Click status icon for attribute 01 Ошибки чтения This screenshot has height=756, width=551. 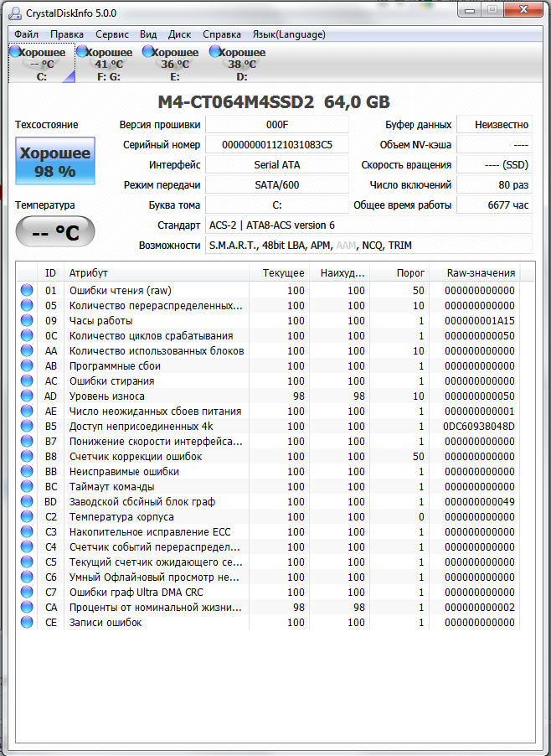coord(27,290)
